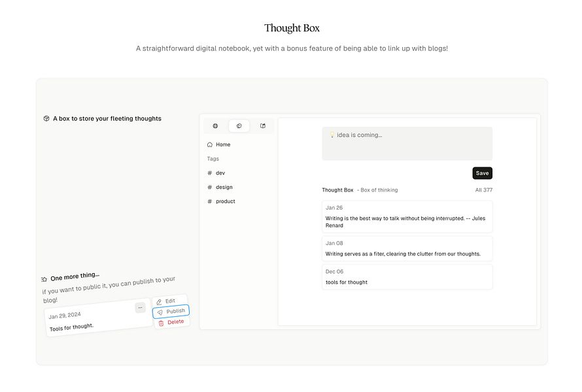Click the 'Jan 08' date label
Viewport: 582px width, 392px height.
pos(334,243)
